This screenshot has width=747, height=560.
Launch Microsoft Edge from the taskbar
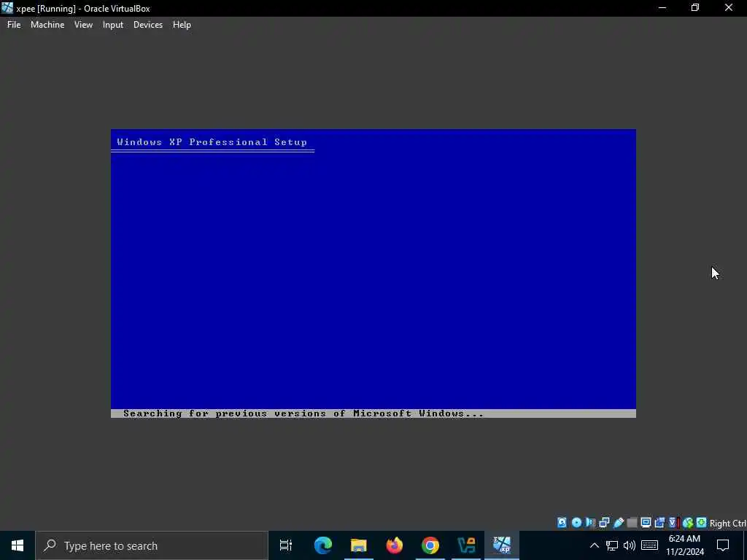322,545
